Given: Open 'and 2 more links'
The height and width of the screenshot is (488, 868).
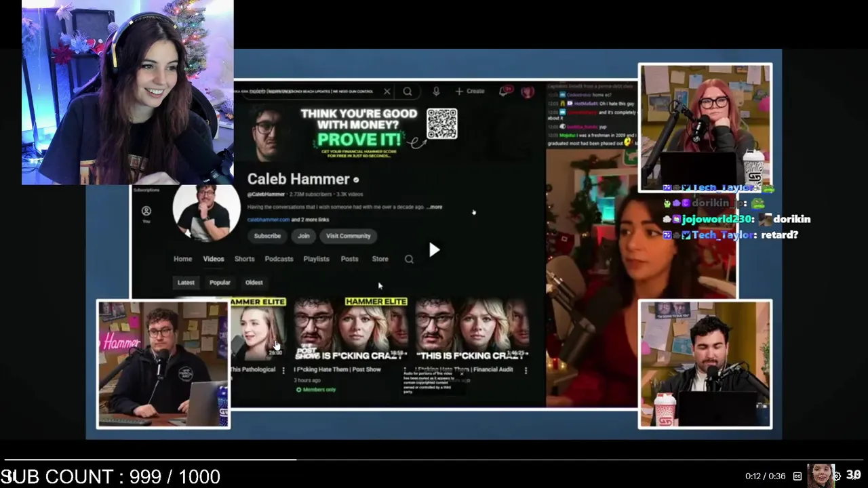Looking at the screenshot, I should (311, 220).
